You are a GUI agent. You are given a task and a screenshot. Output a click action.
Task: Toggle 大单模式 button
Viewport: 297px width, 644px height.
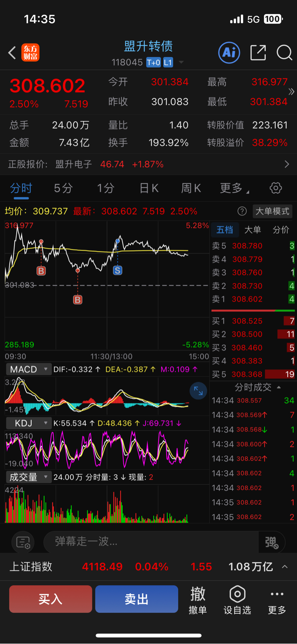tap(273, 211)
